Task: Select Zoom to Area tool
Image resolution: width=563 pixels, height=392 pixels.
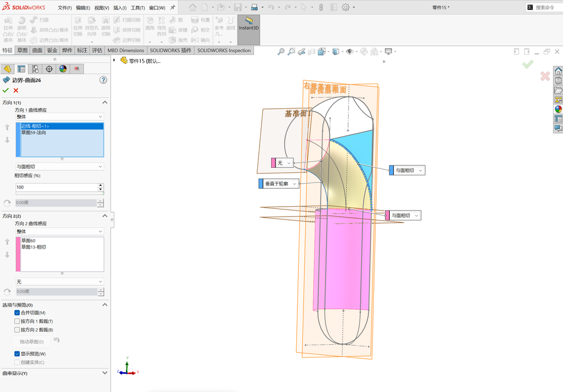Action: coord(291,52)
